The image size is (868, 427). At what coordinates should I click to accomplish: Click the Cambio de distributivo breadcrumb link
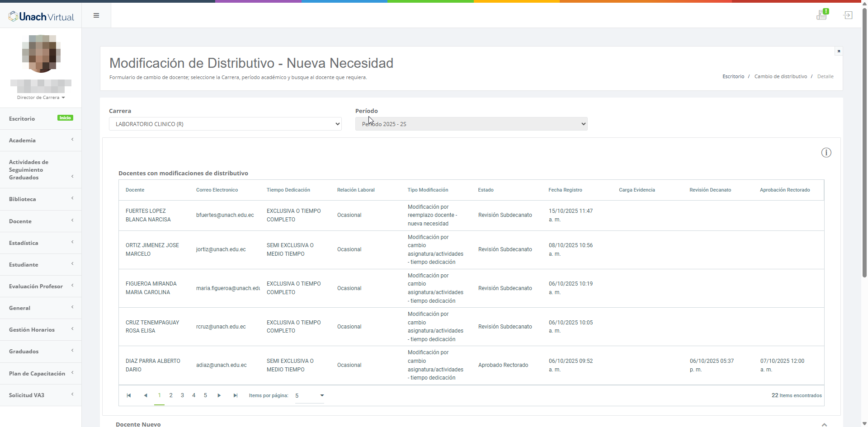pyautogui.click(x=780, y=76)
